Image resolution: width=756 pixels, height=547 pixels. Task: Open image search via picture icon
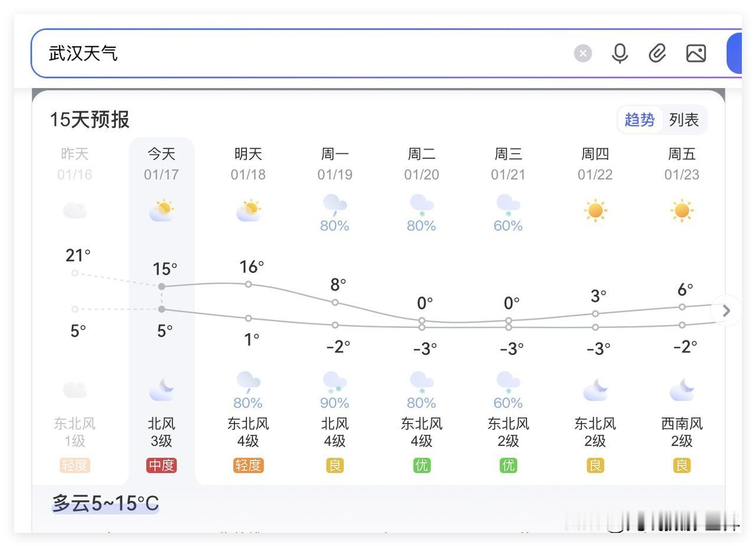(695, 53)
